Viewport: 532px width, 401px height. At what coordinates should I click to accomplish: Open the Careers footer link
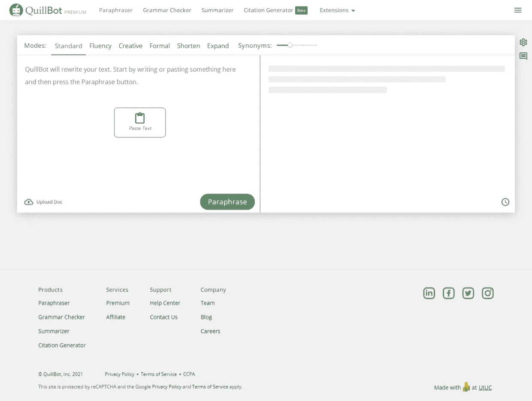[210, 331]
